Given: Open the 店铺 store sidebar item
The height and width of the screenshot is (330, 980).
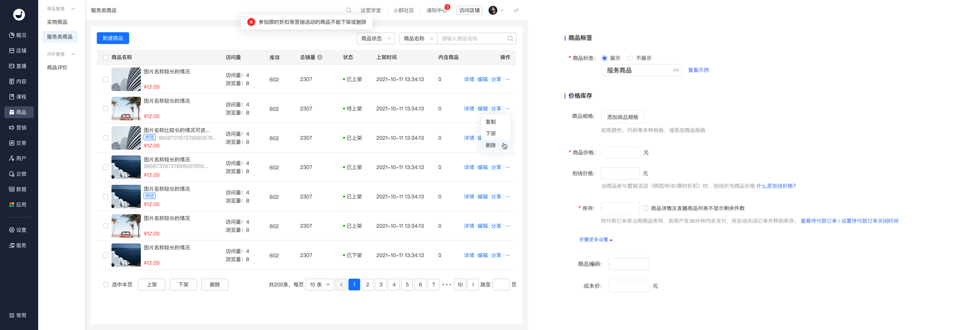Looking at the screenshot, I should (x=19, y=51).
